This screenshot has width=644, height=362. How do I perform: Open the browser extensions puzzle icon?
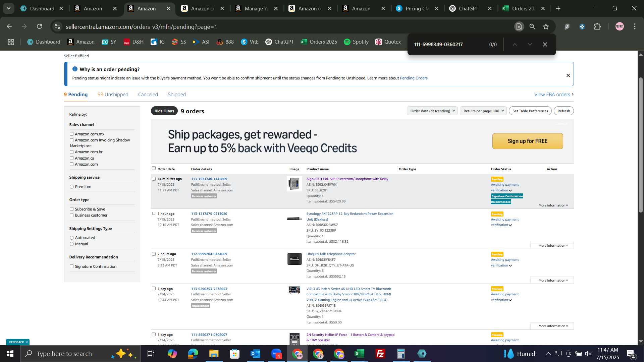pyautogui.click(x=597, y=26)
